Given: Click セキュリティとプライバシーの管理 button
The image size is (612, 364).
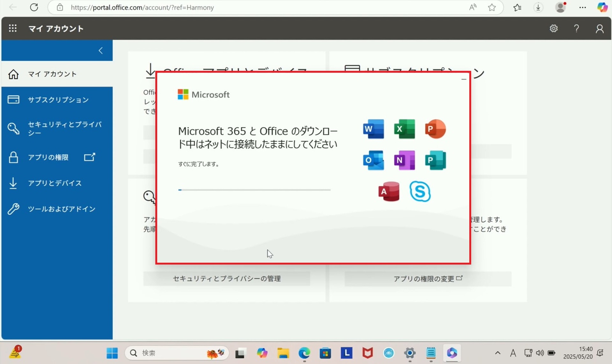Looking at the screenshot, I should click(x=227, y=279).
